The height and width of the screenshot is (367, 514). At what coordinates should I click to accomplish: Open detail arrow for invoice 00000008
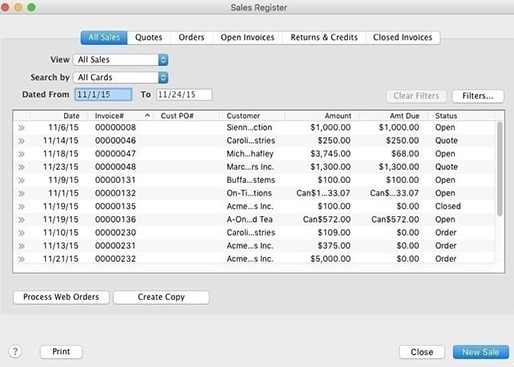point(21,128)
